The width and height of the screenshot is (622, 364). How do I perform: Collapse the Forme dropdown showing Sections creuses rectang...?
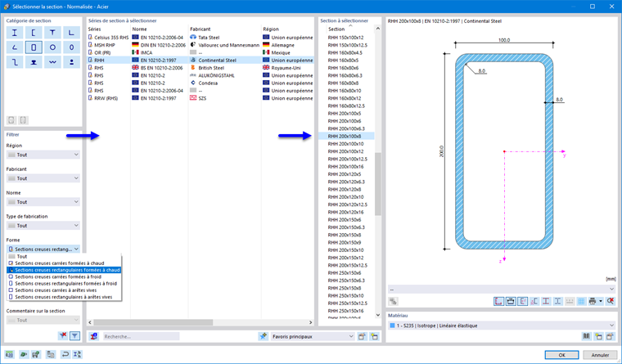click(43, 249)
